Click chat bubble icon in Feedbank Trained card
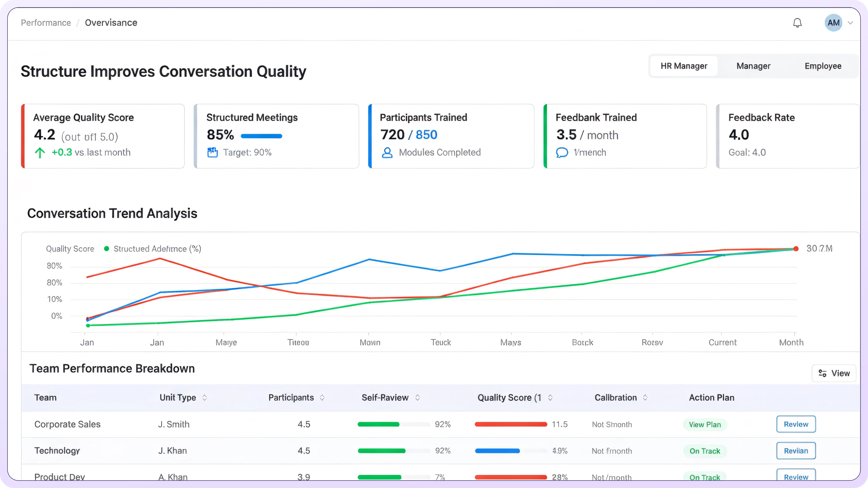868x488 pixels. [562, 152]
